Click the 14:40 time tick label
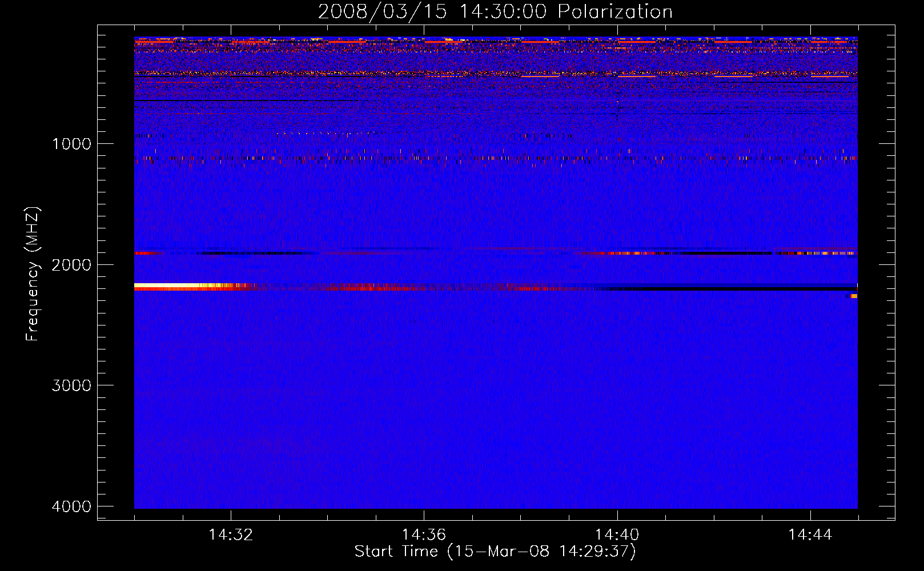 (617, 535)
